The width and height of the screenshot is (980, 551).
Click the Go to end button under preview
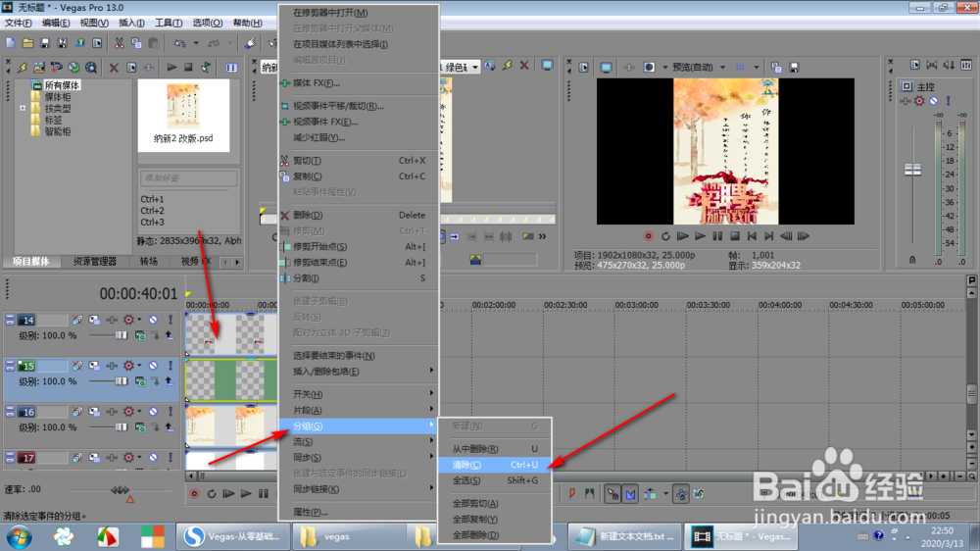[x=769, y=236]
